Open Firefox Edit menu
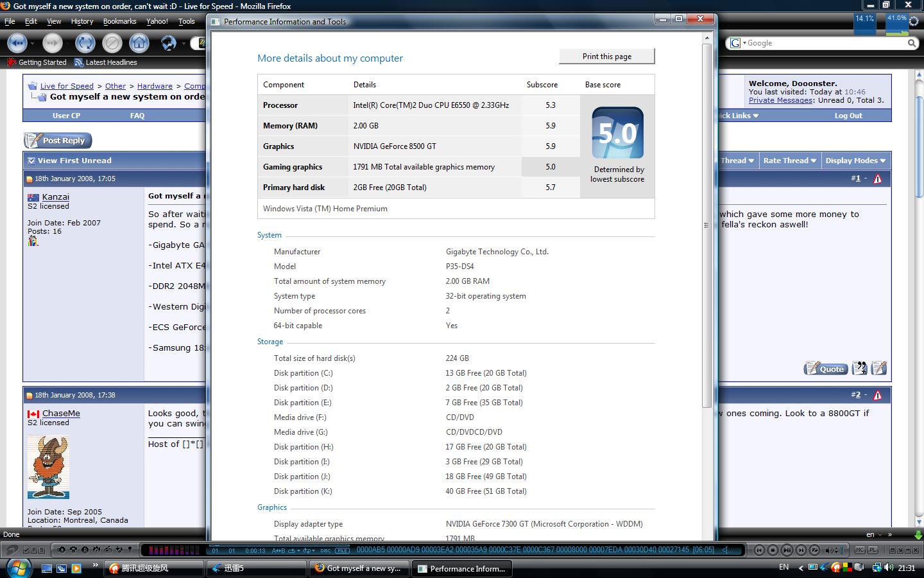Screen dimensions: 924x578 pos(31,21)
